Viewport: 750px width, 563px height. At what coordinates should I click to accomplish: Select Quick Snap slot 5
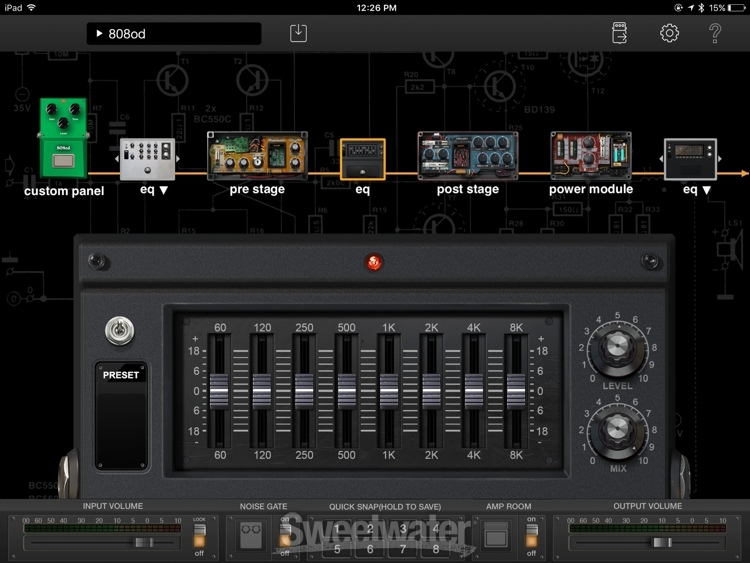point(337,549)
